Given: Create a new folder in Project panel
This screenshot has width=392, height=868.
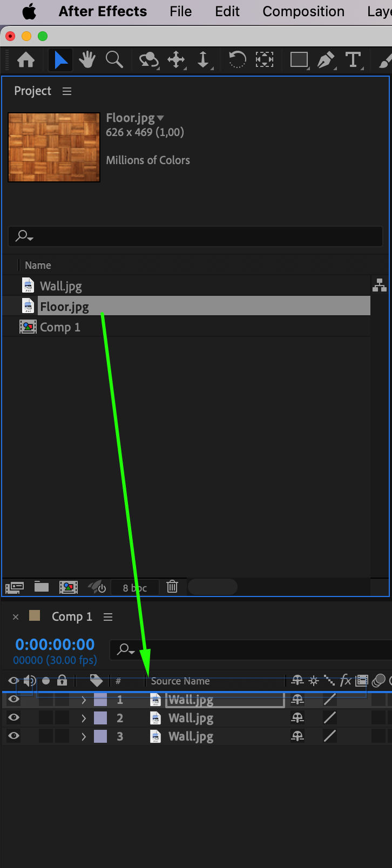Looking at the screenshot, I should 42,587.
